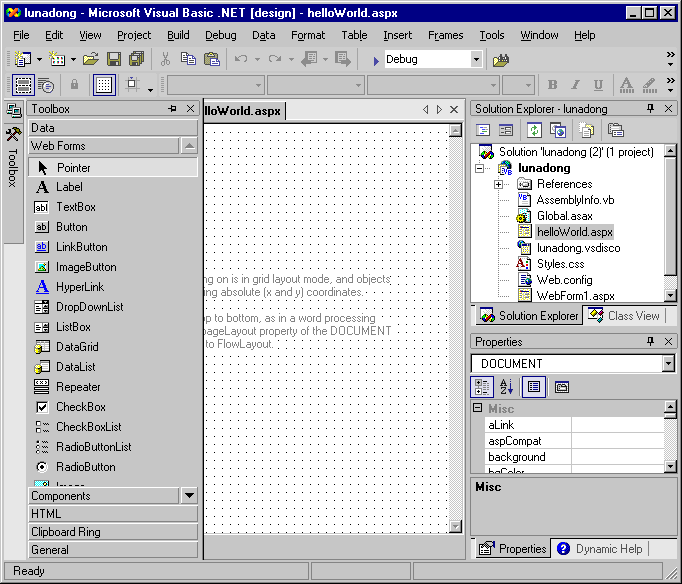682x584 pixels.
Task: Click the Navigate Forward toolbar icon
Action: tap(343, 59)
